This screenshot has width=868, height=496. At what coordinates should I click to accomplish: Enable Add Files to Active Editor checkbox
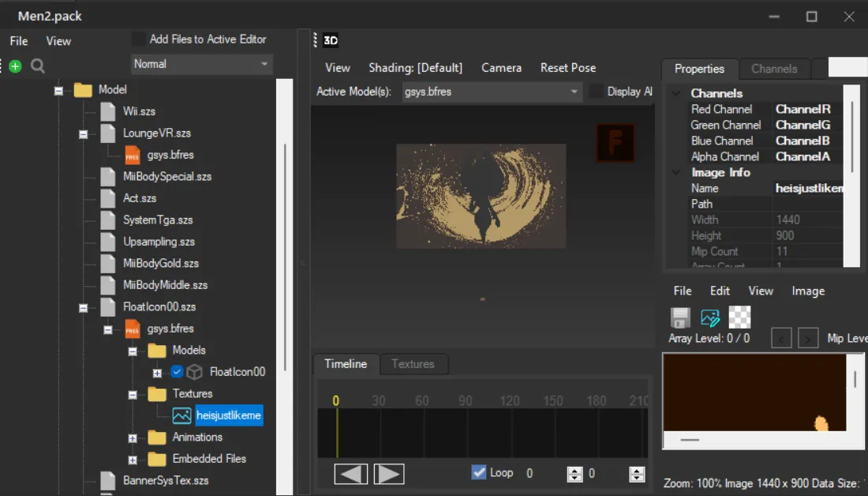(139, 39)
